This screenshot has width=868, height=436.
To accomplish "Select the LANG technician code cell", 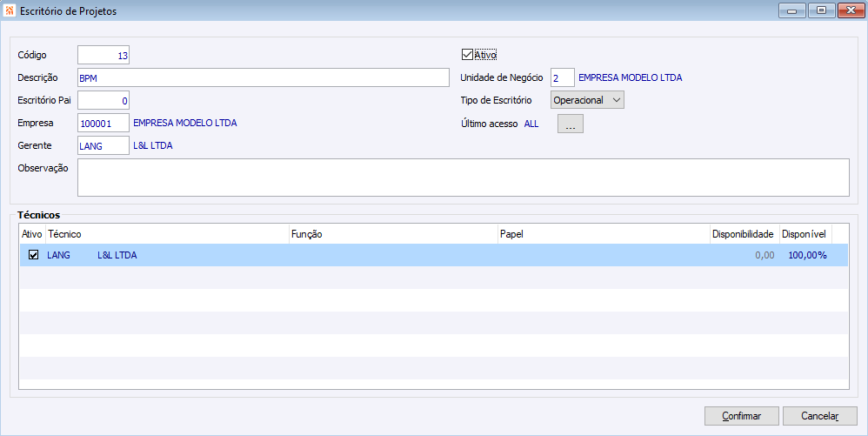I will tap(58, 255).
